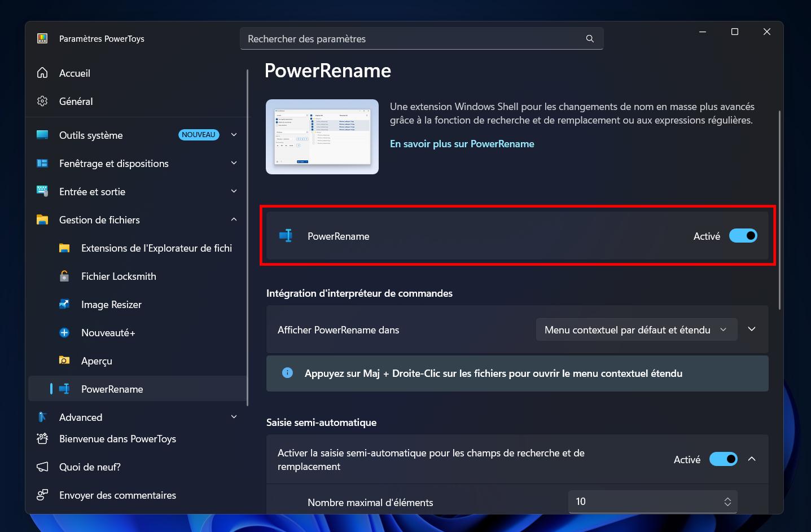Viewport: 811px width, 532px height.
Task: Click the Nouveauté+ plus icon
Action: pos(64,332)
